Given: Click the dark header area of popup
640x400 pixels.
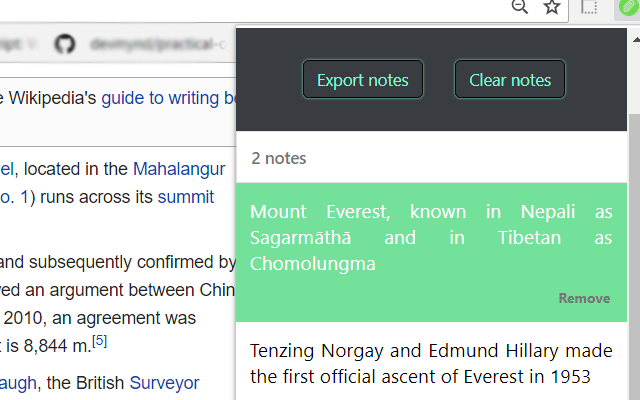Looking at the screenshot, I should pos(431,115).
